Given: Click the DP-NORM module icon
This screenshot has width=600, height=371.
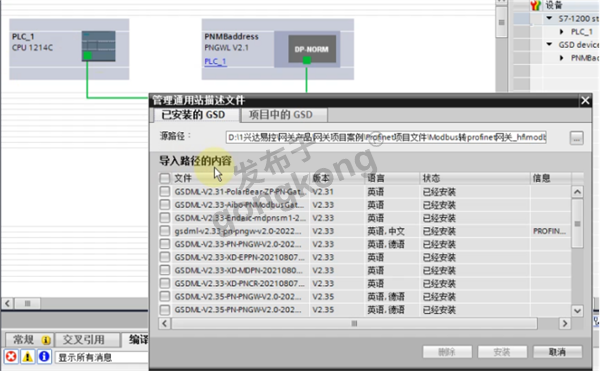Looking at the screenshot, I should [312, 49].
